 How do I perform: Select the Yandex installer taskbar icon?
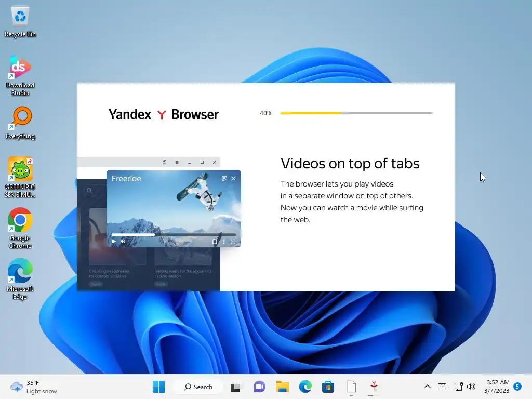coord(374,387)
